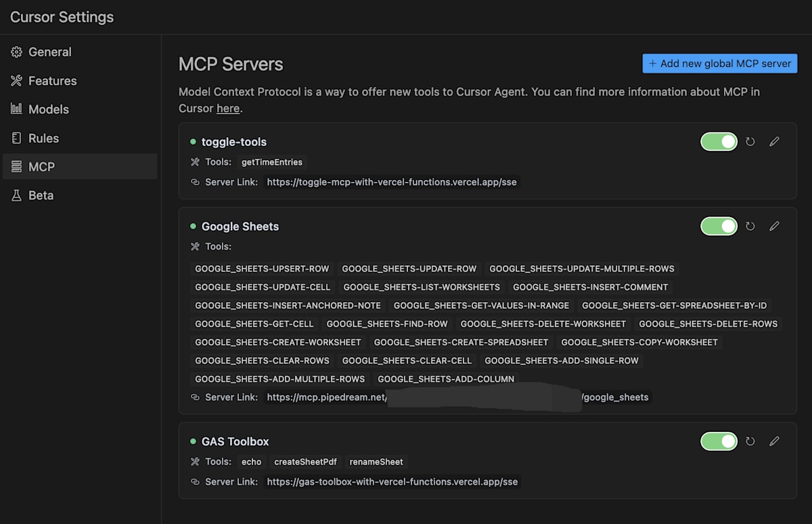Disable the toggle-tools server switch
The height and width of the screenshot is (524, 812).
point(719,142)
